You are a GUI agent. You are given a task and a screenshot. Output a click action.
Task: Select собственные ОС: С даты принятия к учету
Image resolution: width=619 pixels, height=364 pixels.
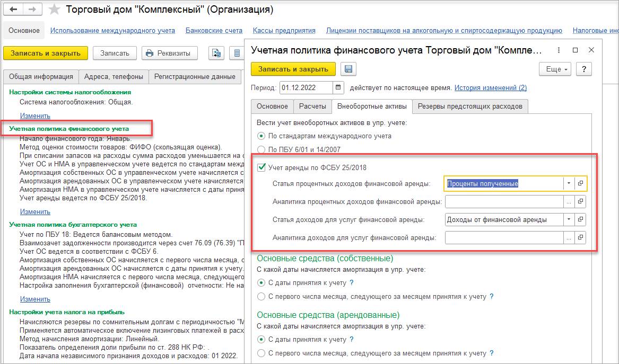tap(261, 283)
